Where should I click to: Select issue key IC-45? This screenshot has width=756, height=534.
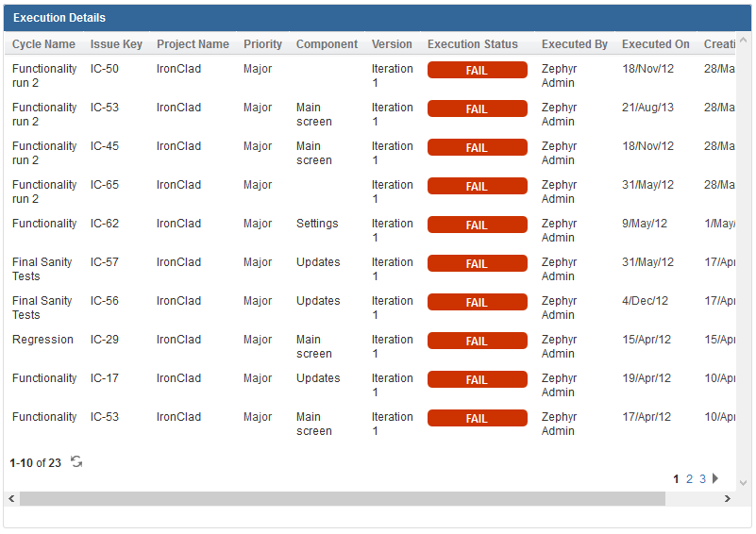tap(104, 146)
